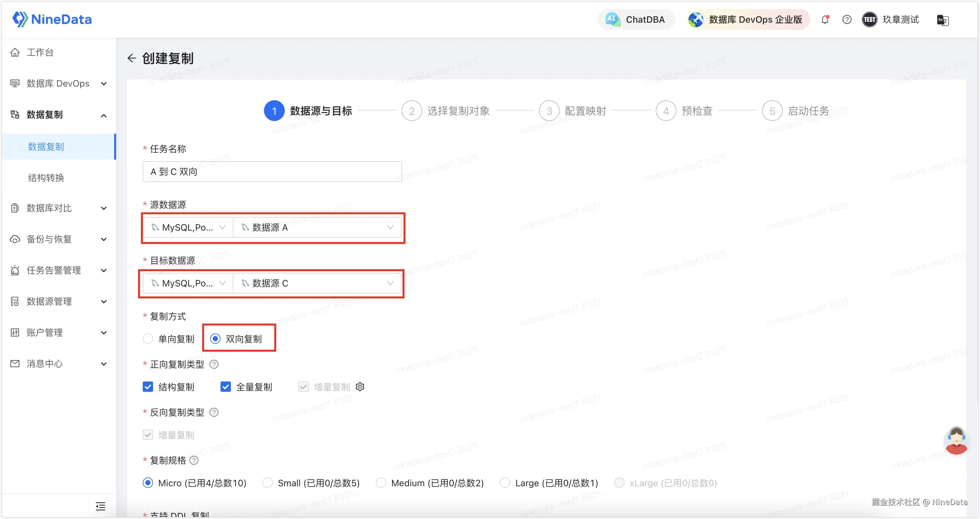Open the source 数据源 A dropdown
The image size is (980, 519).
[x=317, y=227]
